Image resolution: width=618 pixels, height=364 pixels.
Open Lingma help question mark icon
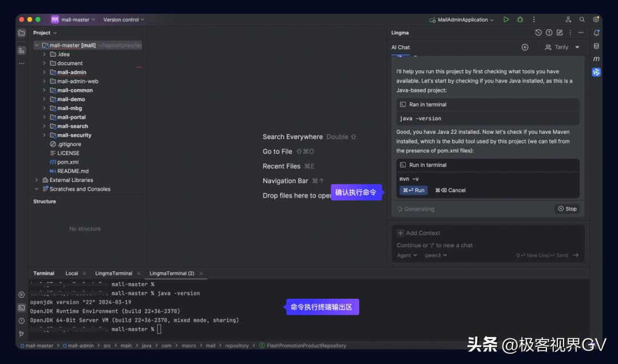(549, 33)
